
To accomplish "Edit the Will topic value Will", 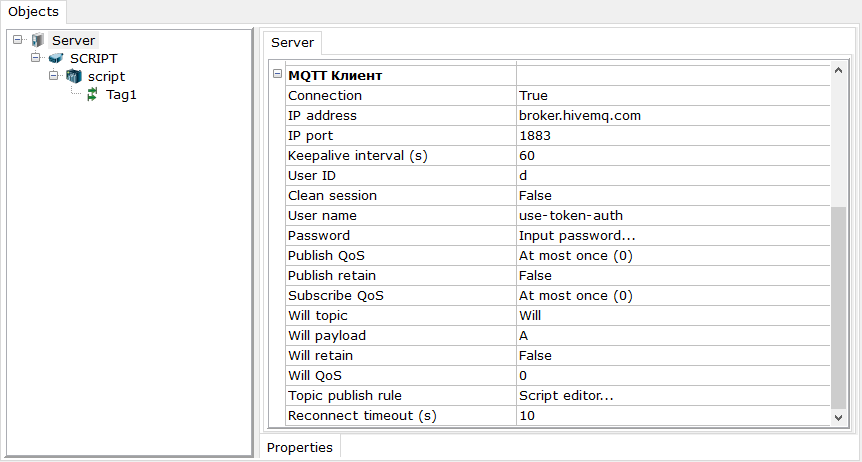I will [x=673, y=316].
